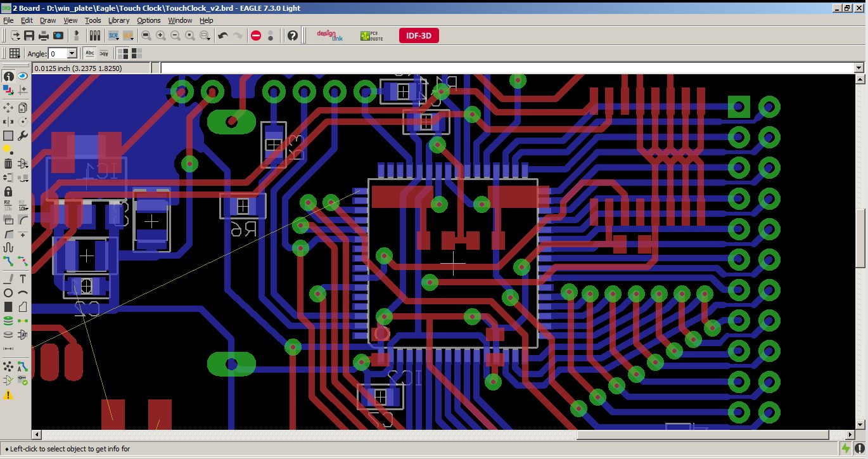This screenshot has height=459, width=868.
Task: Open the Zoom select dropdown
Action: click(205, 36)
